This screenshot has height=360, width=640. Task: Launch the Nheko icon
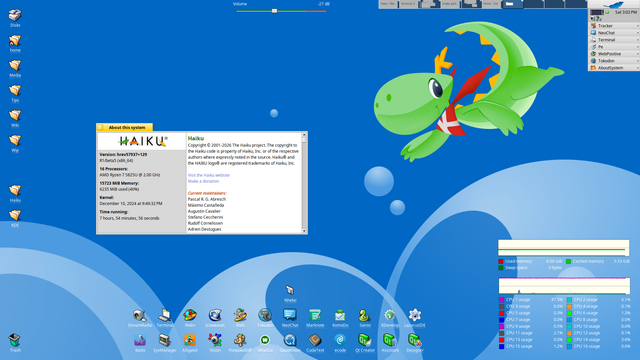290,290
